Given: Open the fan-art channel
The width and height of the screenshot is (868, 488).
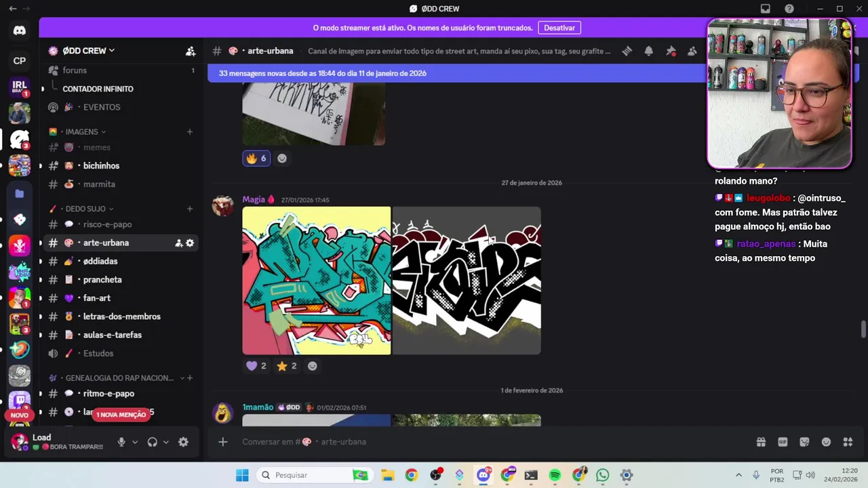Looking at the screenshot, I should click(121, 298).
